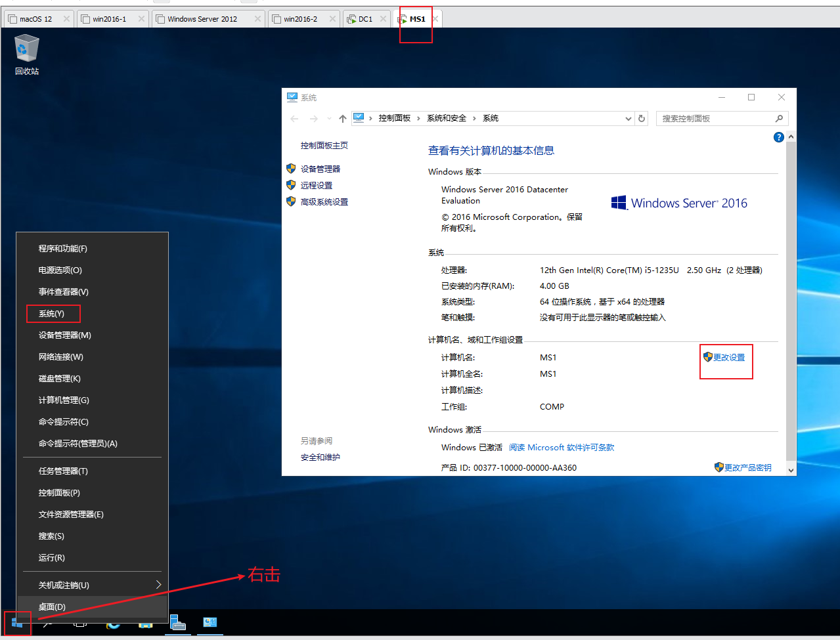Close the Windows Server 2012 VM tab
This screenshot has width=840, height=640.
[x=257, y=19]
